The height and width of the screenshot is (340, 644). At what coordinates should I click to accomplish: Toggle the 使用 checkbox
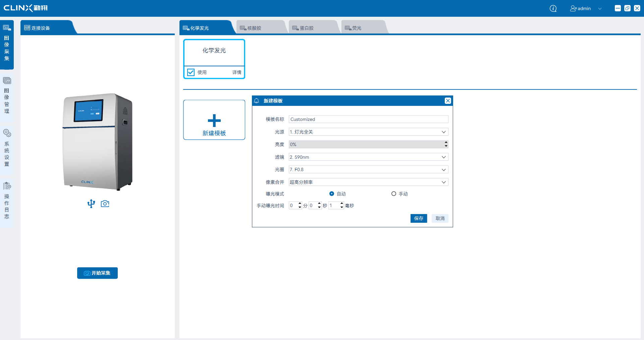pyautogui.click(x=191, y=72)
